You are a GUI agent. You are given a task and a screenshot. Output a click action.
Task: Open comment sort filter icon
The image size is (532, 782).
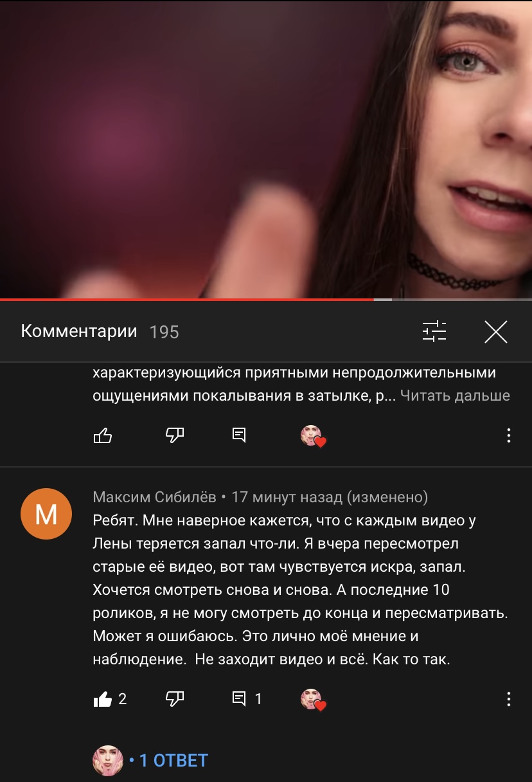click(434, 331)
